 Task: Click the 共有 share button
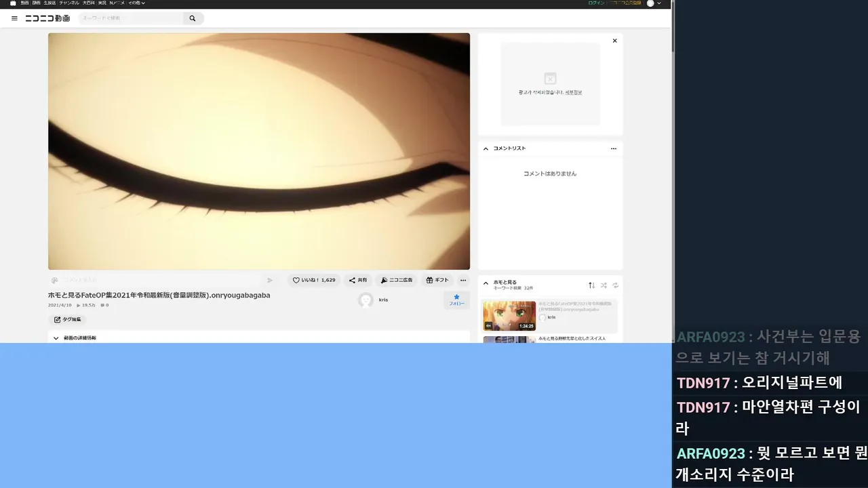[x=358, y=280]
